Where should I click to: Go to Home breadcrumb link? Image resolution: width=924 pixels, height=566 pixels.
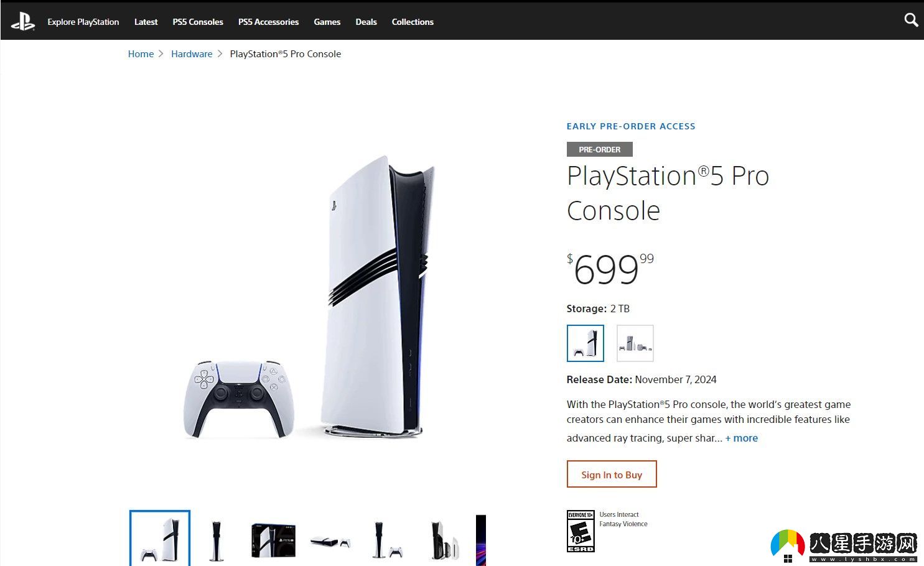[141, 54]
